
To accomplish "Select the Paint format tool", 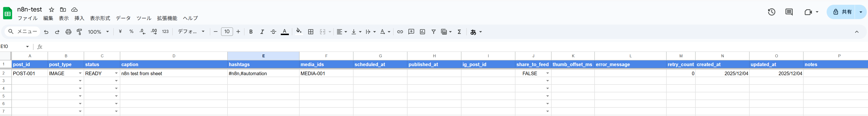I will tap(79, 32).
